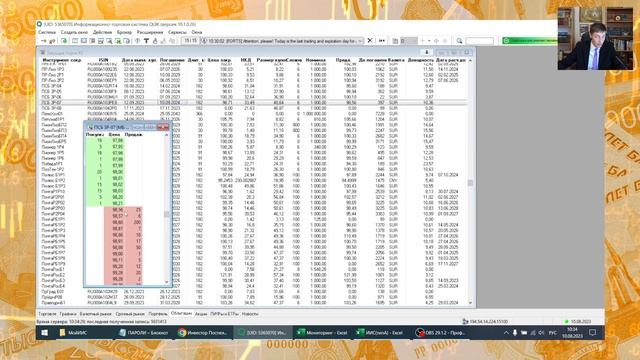Click the skip-forward icon after the X
640x360 pixels.
point(382,41)
